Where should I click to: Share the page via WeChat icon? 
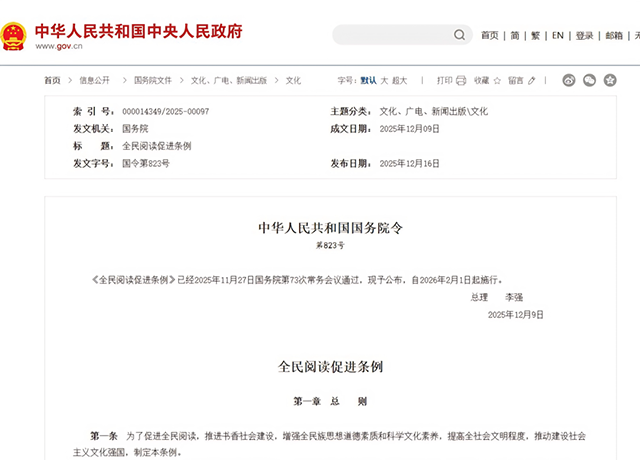tap(589, 80)
